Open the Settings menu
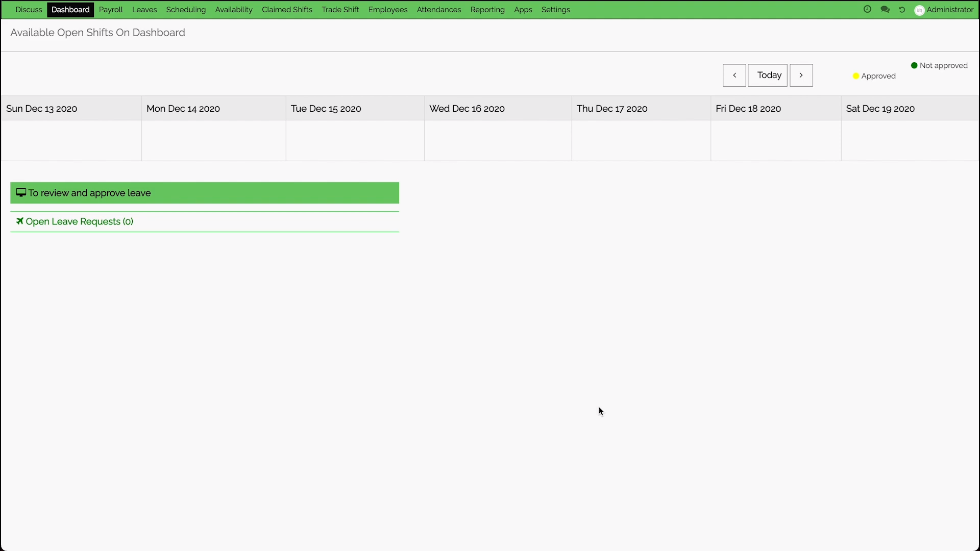The image size is (980, 551). click(x=555, y=10)
